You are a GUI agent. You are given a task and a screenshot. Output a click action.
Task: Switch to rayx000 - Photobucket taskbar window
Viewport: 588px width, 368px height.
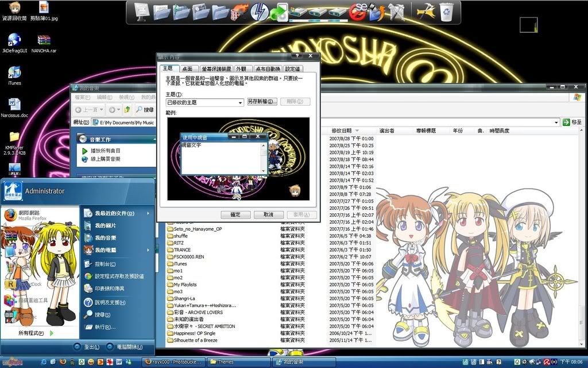click(173, 362)
